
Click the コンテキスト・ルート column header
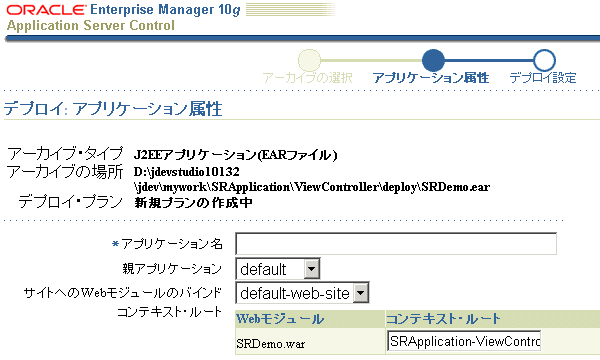443,319
